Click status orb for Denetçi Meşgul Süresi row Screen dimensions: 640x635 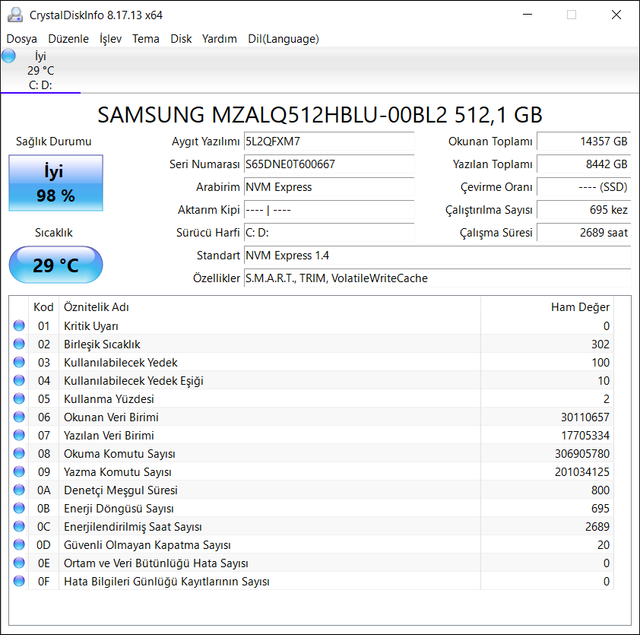click(19, 490)
